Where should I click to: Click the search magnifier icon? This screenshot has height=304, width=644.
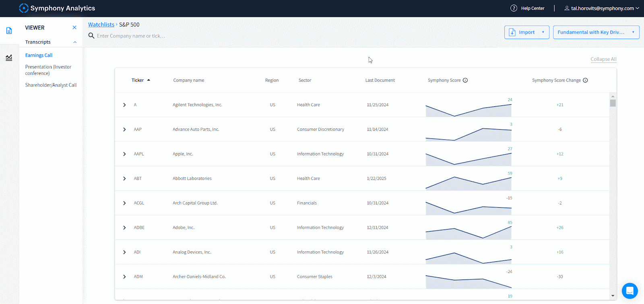coord(91,36)
